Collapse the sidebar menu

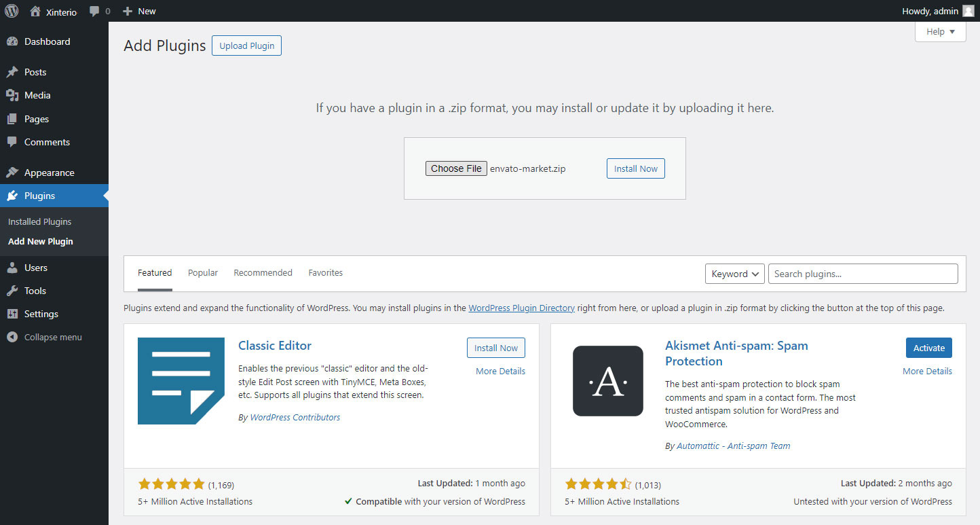coord(52,337)
